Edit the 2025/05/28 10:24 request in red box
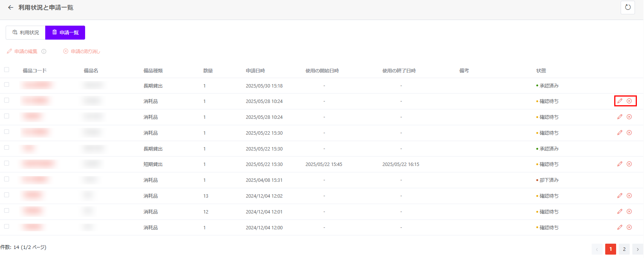Screen dimensions: 644x258 tap(620, 101)
